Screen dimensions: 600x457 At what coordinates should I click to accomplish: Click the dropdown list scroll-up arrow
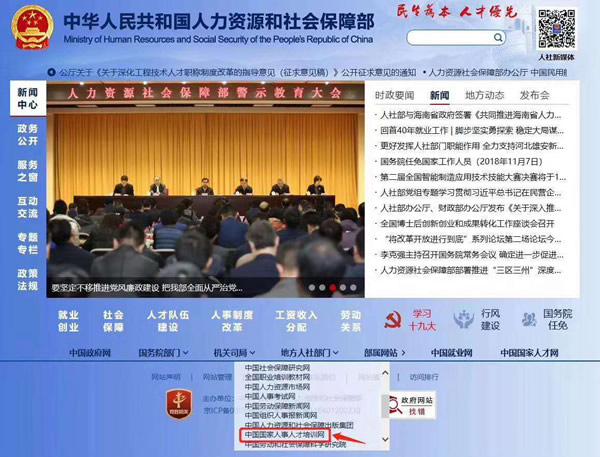(385, 372)
